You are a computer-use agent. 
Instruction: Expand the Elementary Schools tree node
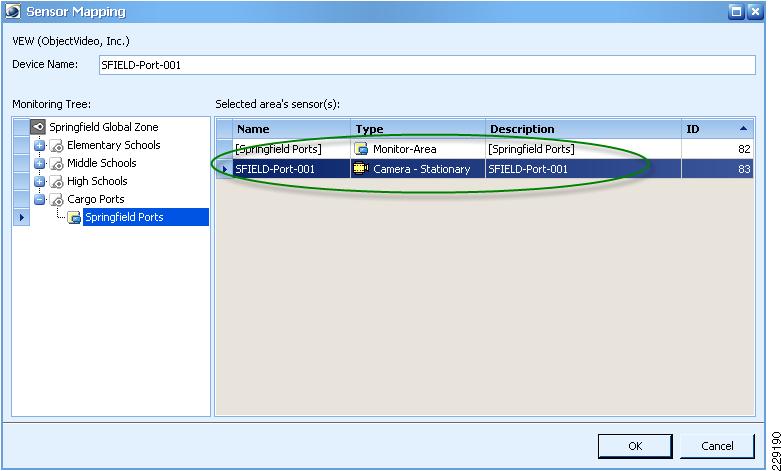click(x=40, y=146)
